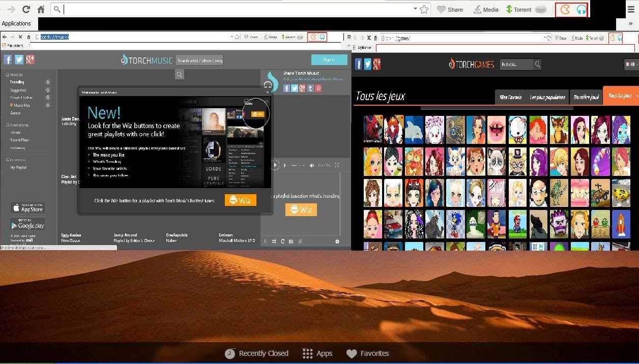
Task: Switch to the Les plus populaires tab
Action: click(547, 97)
